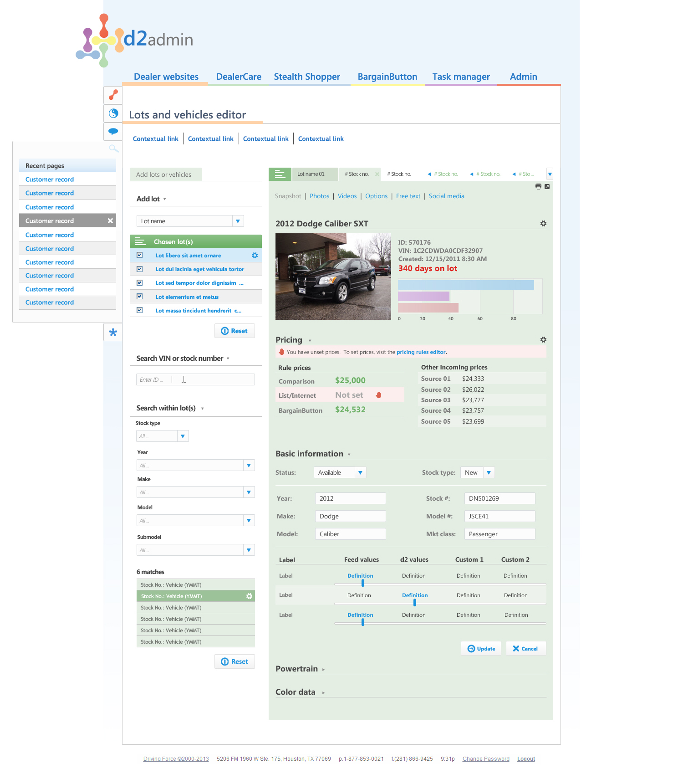Click the list icon in Chosen lot(s) header
Screen dimensions: 683x784
(140, 241)
